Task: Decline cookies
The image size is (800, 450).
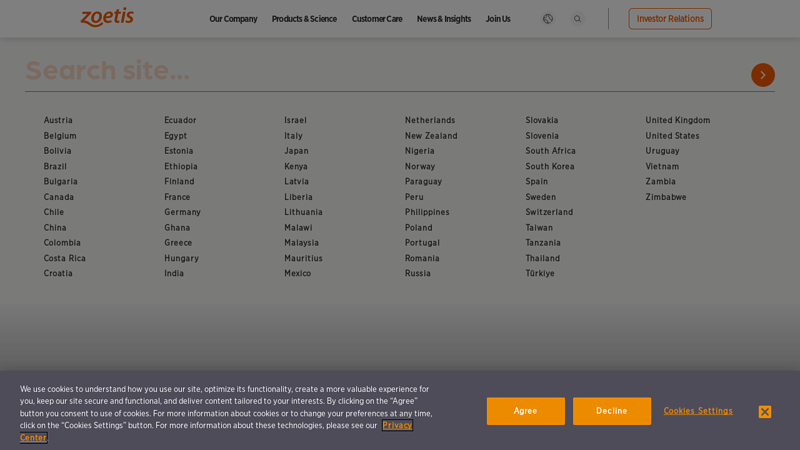Action: [x=611, y=411]
